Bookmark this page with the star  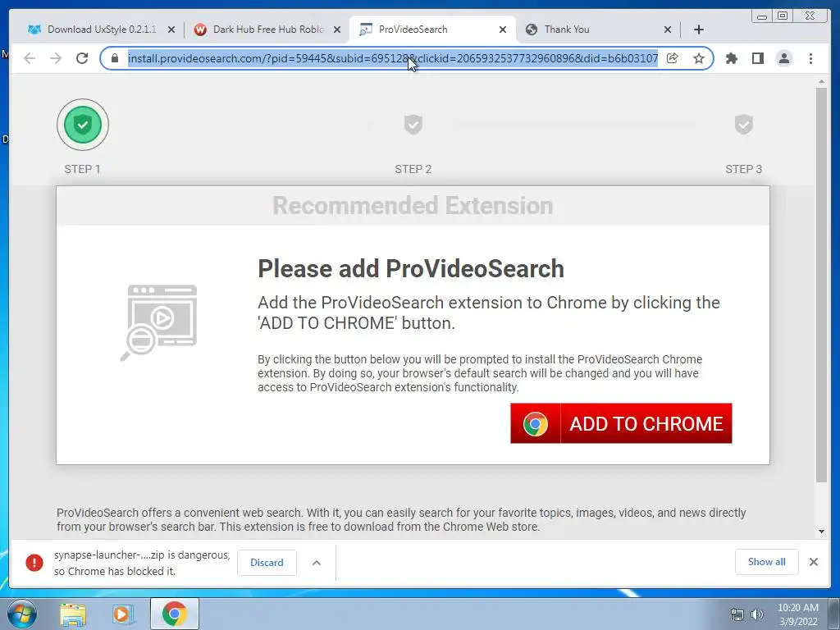[x=699, y=58]
